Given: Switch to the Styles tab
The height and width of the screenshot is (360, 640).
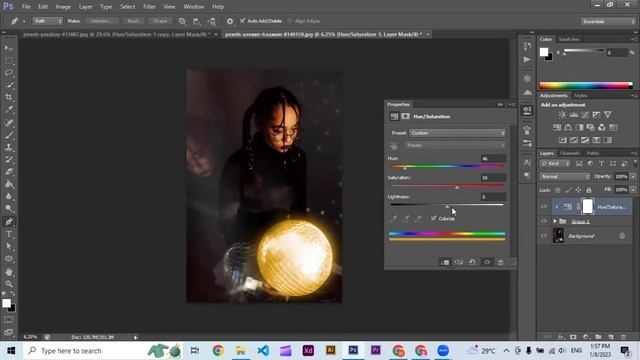Looking at the screenshot, I should [580, 96].
